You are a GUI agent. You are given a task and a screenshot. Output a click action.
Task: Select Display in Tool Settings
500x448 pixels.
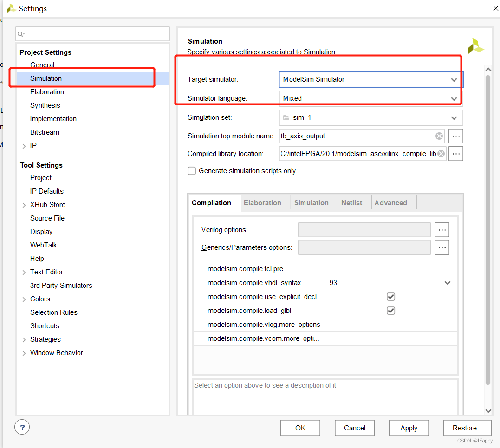(41, 232)
